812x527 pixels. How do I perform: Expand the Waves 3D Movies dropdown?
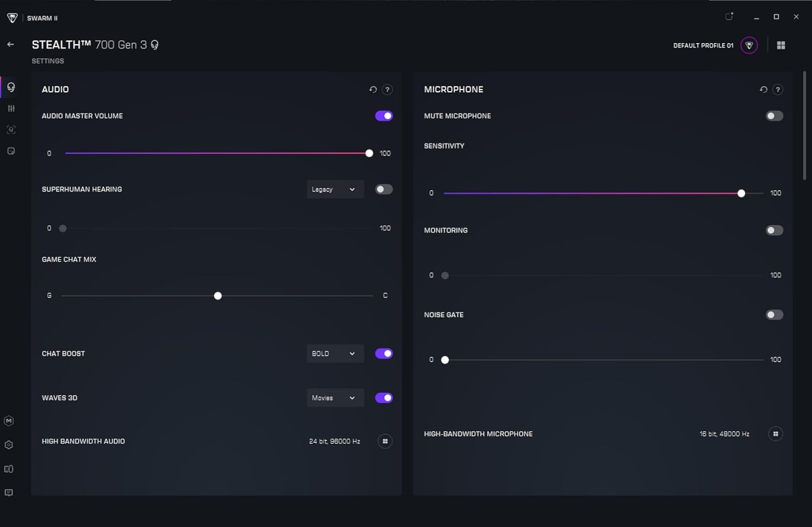[x=335, y=398]
